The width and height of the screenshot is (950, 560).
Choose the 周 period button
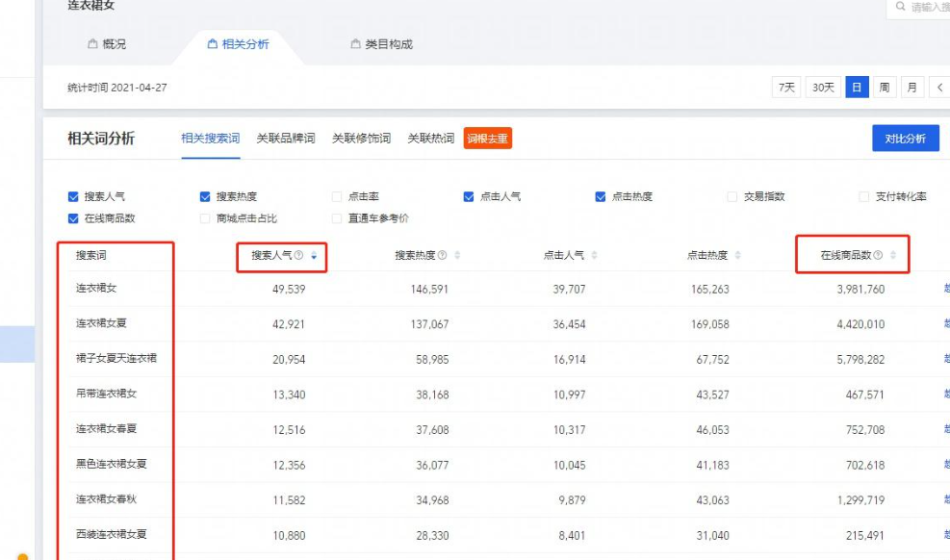(x=885, y=88)
